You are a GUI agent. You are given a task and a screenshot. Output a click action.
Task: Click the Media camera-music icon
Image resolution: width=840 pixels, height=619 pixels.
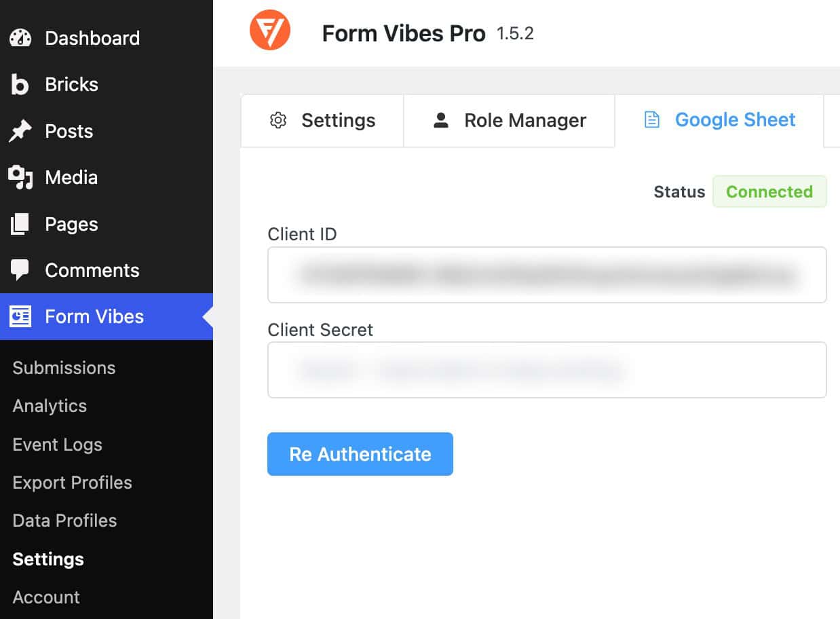point(20,177)
